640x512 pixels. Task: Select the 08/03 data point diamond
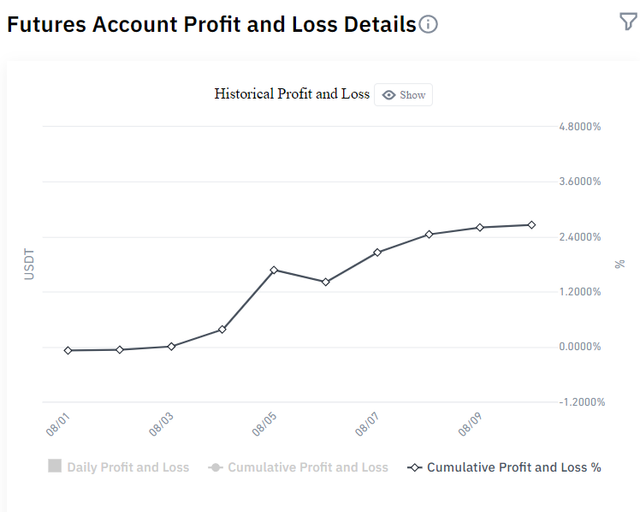[171, 346]
